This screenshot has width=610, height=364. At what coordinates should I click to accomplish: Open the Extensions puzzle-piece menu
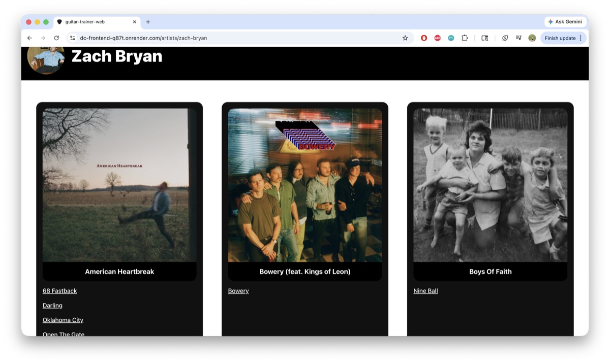(x=465, y=38)
